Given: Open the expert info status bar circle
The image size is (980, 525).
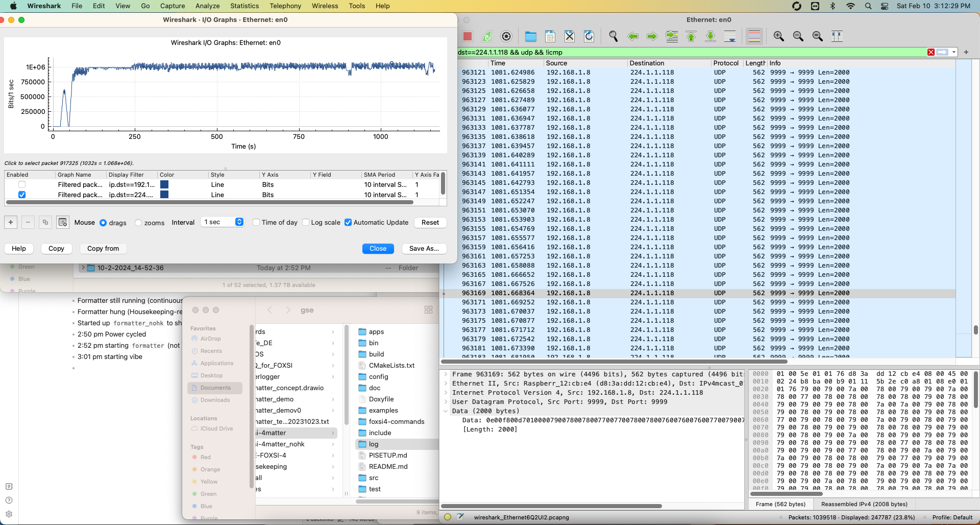Looking at the screenshot, I should pyautogui.click(x=448, y=517).
